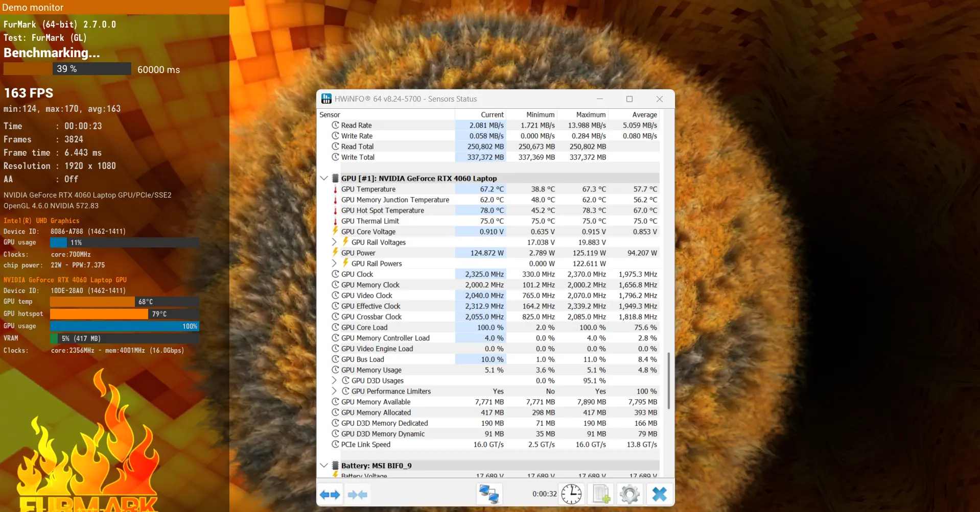The width and height of the screenshot is (980, 512).
Task: Click the collapse-columns arrows button in HWiNFO
Action: coord(358,494)
